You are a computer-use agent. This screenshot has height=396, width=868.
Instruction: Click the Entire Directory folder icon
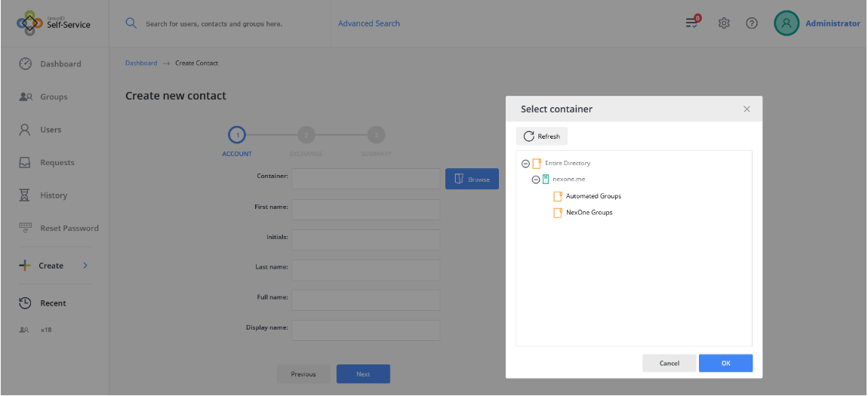[x=537, y=163]
